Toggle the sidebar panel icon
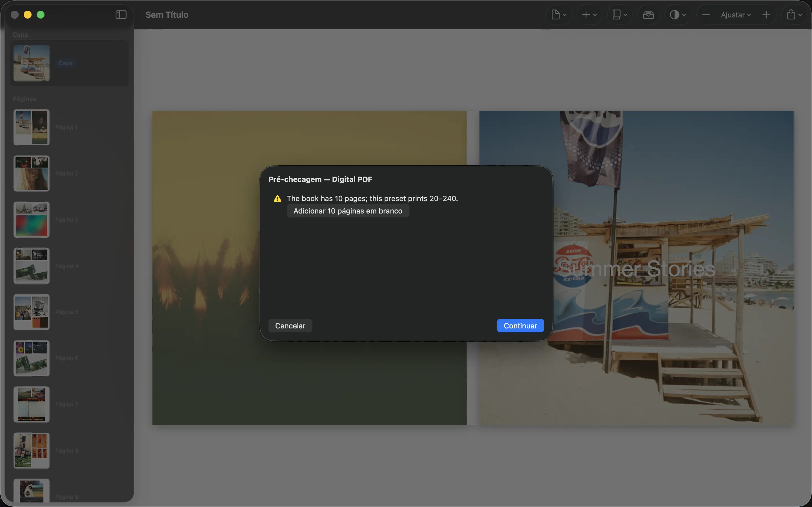 [x=121, y=15]
